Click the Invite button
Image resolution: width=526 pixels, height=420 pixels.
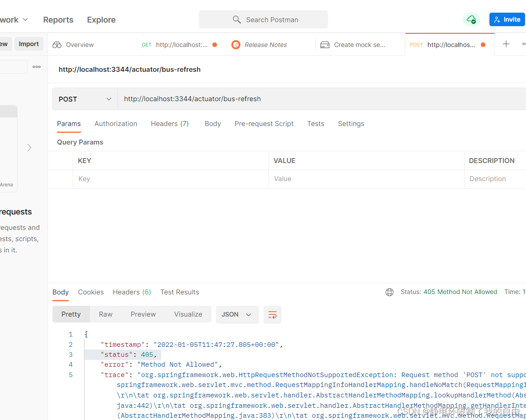pyautogui.click(x=507, y=19)
